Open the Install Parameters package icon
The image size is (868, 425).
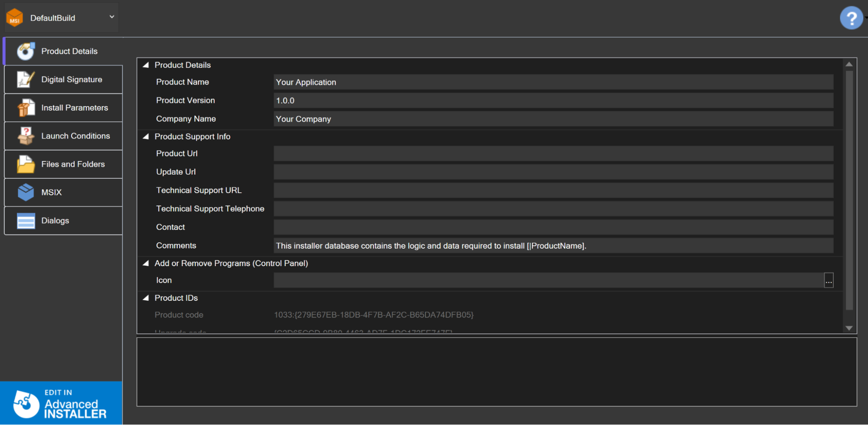pos(25,107)
